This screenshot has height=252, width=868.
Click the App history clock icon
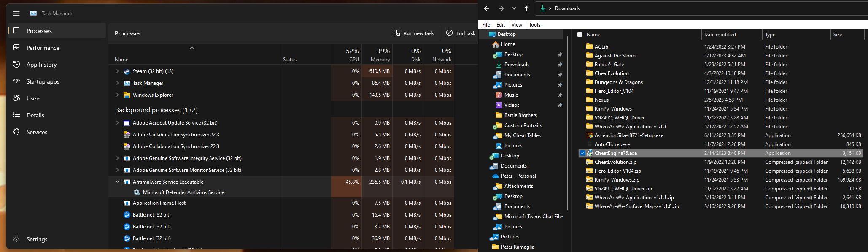[16, 64]
